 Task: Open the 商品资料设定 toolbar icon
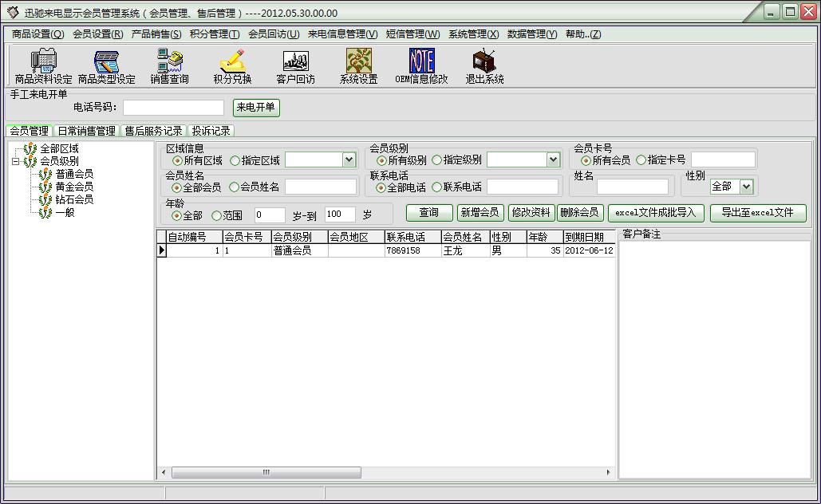[43, 62]
